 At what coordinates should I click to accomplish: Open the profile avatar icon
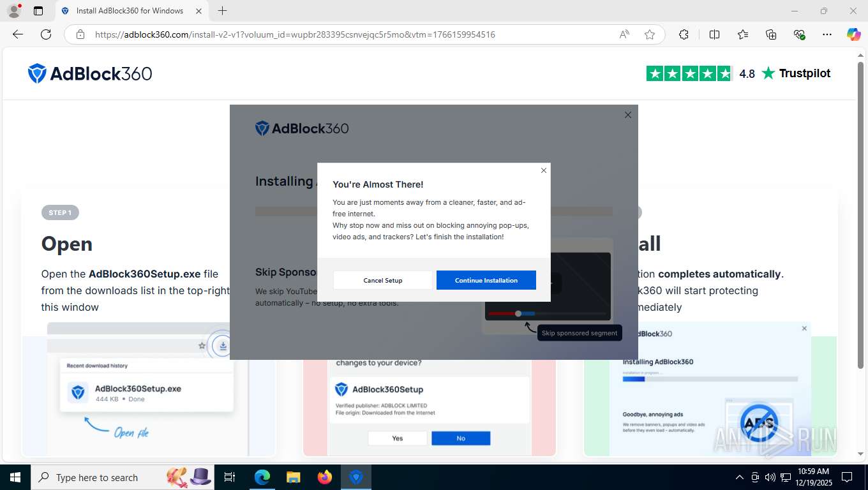click(13, 11)
